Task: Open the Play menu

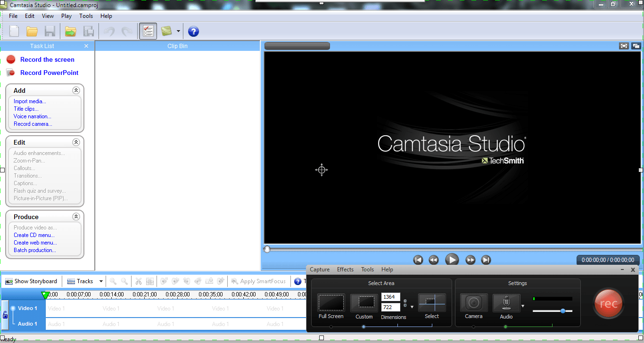Action: [66, 16]
